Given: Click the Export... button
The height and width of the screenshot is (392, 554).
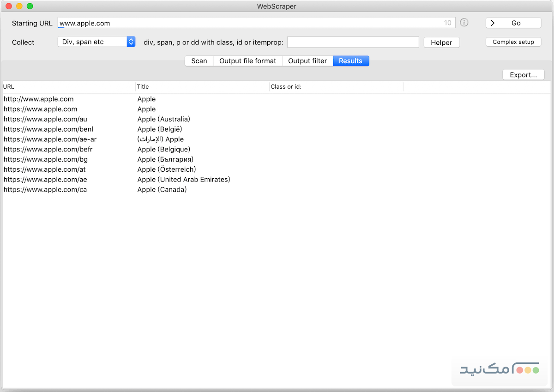Looking at the screenshot, I should 523,75.
